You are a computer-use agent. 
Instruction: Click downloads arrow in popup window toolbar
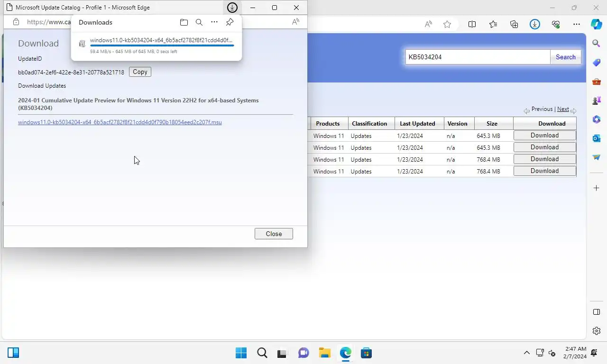click(232, 8)
